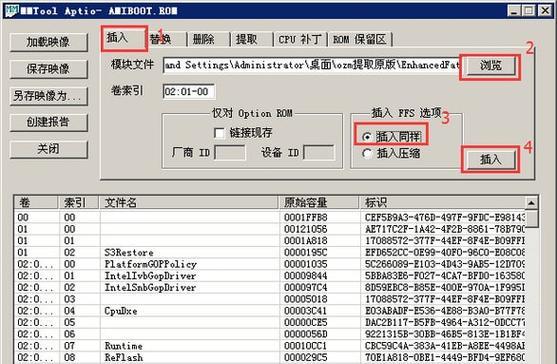Click the 原始容量 column header
The height and width of the screenshot is (364, 557).
point(319,203)
